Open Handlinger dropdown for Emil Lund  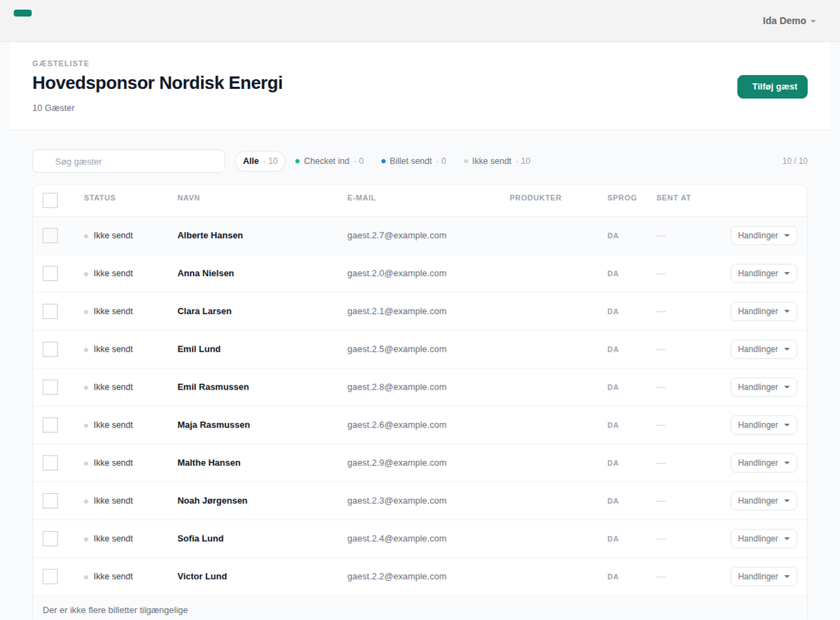coord(764,349)
